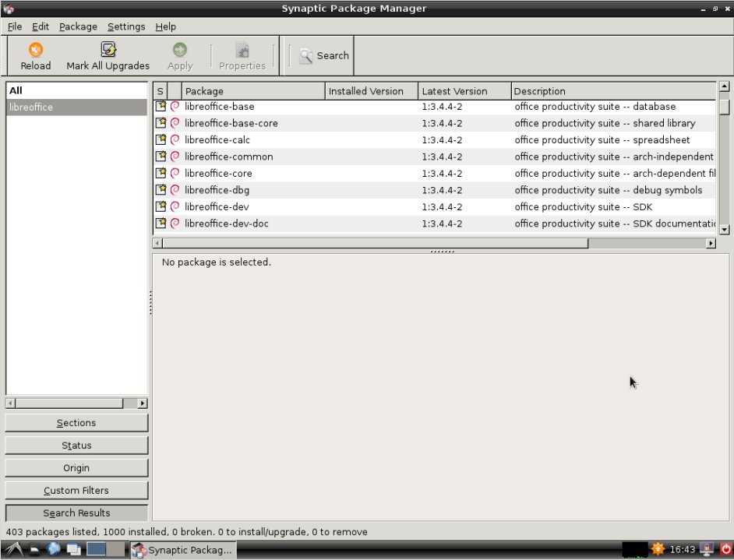This screenshot has width=734, height=560.
Task: Open the File menu
Action: tap(15, 26)
